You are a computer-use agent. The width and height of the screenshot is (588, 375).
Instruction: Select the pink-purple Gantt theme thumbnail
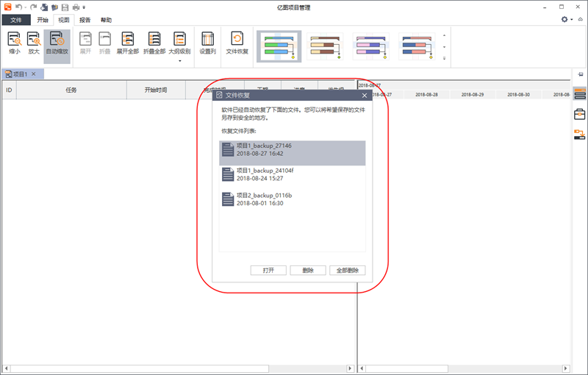click(x=371, y=46)
